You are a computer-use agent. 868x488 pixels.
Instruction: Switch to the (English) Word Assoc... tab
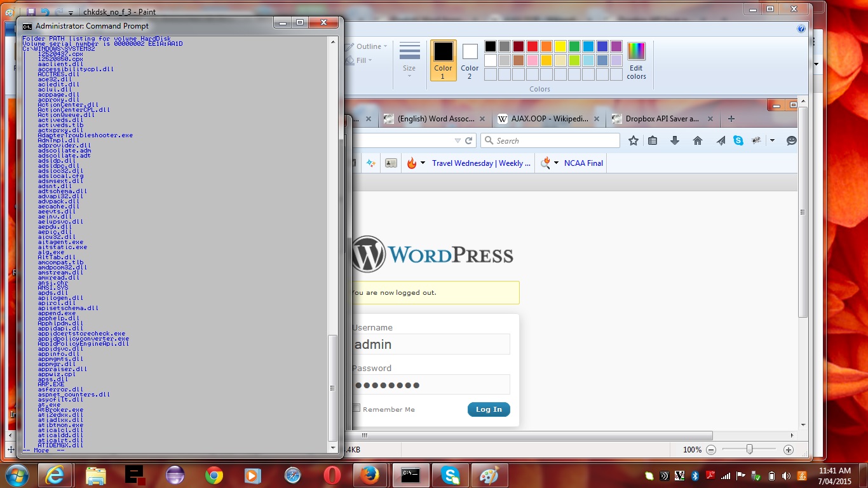[436, 119]
